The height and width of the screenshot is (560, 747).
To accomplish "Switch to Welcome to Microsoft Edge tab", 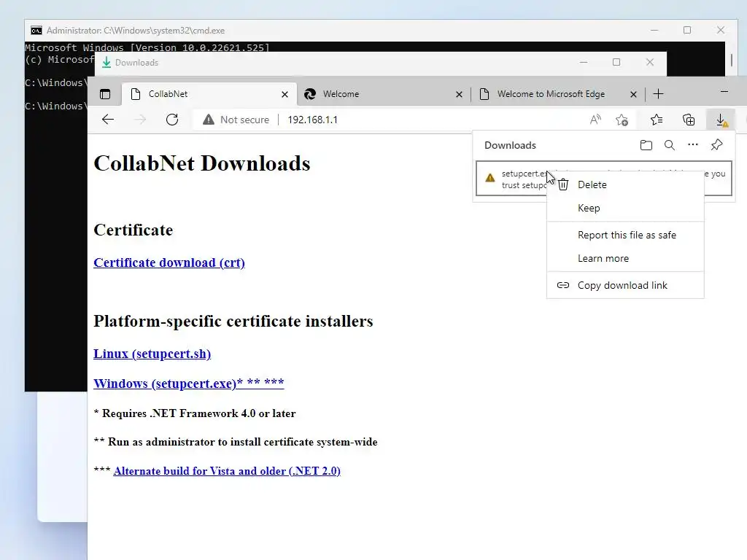I will pyautogui.click(x=558, y=94).
